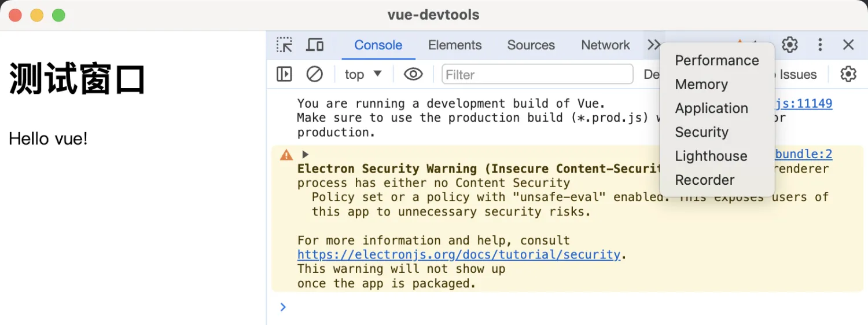Open console settings gear icon
868x325 pixels.
(848, 74)
